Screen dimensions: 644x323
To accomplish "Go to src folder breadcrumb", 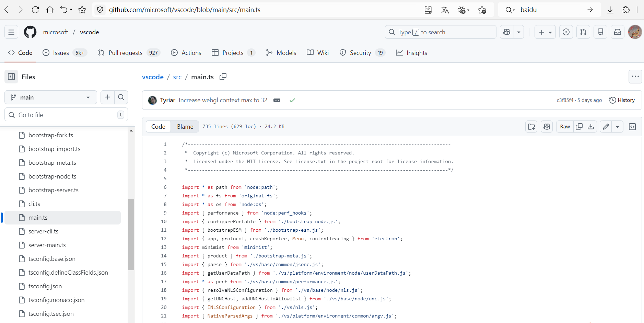I will [x=177, y=77].
